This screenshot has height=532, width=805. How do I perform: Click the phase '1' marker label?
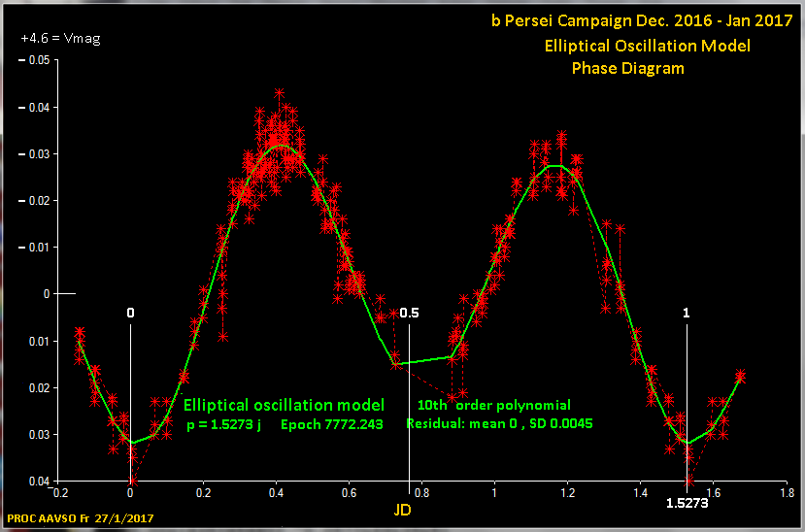pos(687,314)
